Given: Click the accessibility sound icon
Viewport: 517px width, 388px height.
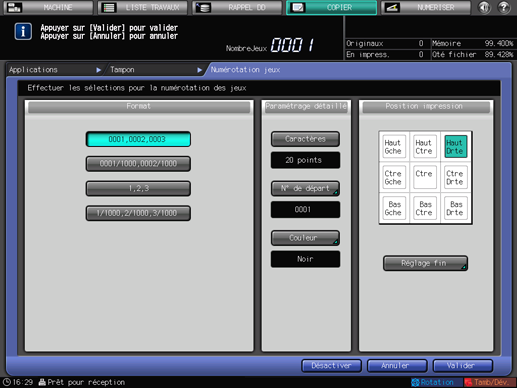Looking at the screenshot, I should [484, 7].
